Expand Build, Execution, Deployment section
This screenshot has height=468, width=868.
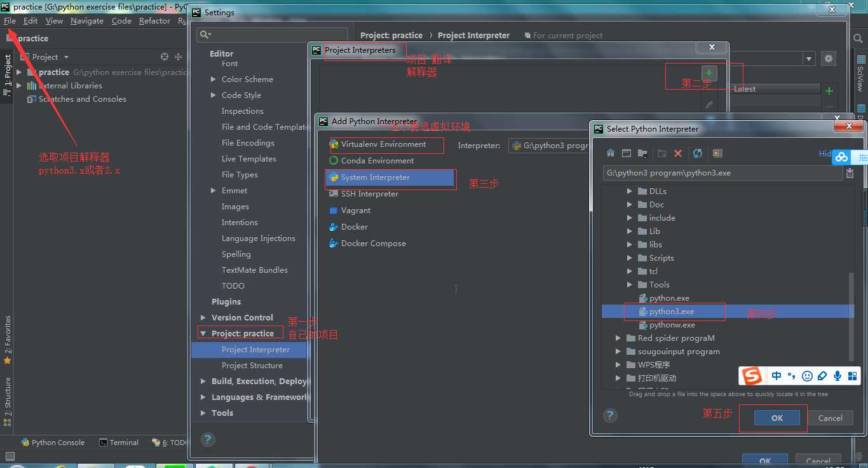(x=203, y=382)
